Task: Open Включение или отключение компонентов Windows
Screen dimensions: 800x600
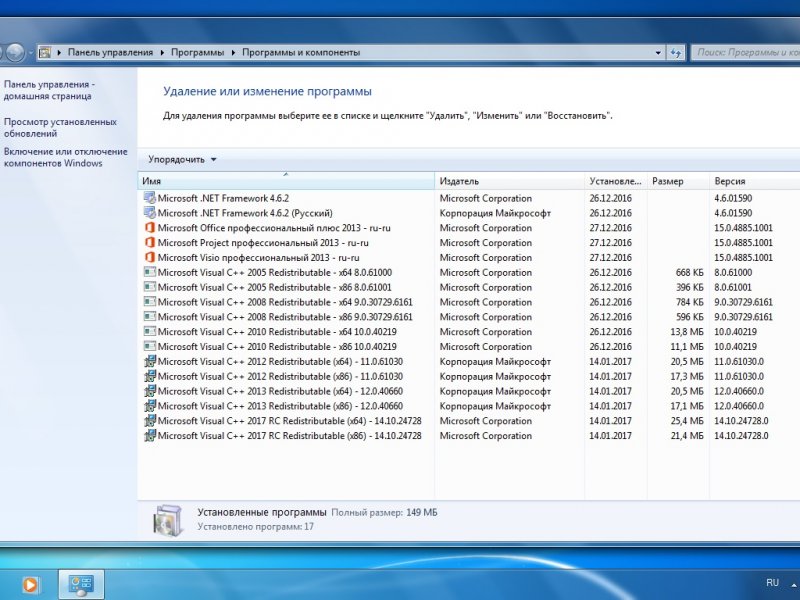Action: [x=65, y=157]
